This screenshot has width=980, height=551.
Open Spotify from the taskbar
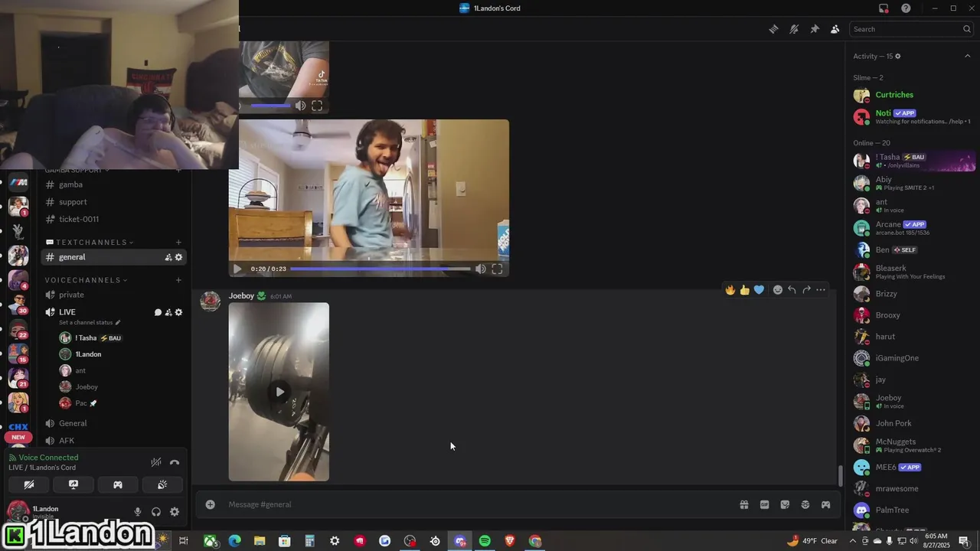[485, 541]
